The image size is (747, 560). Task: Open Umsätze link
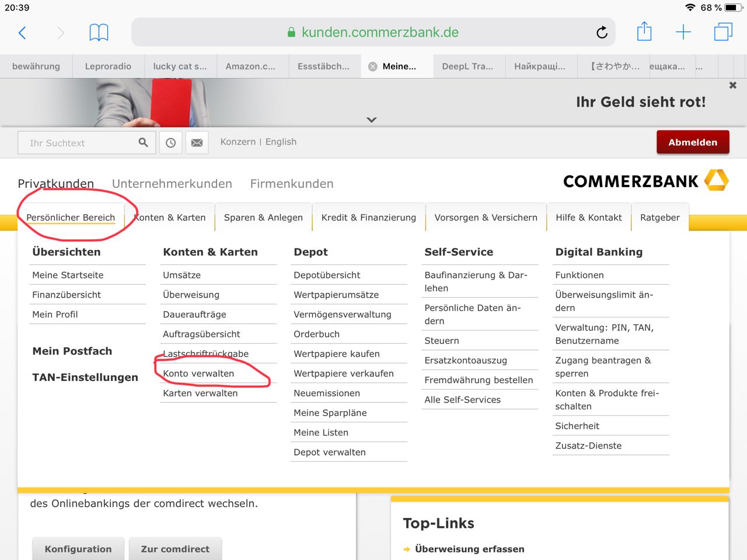coord(181,275)
